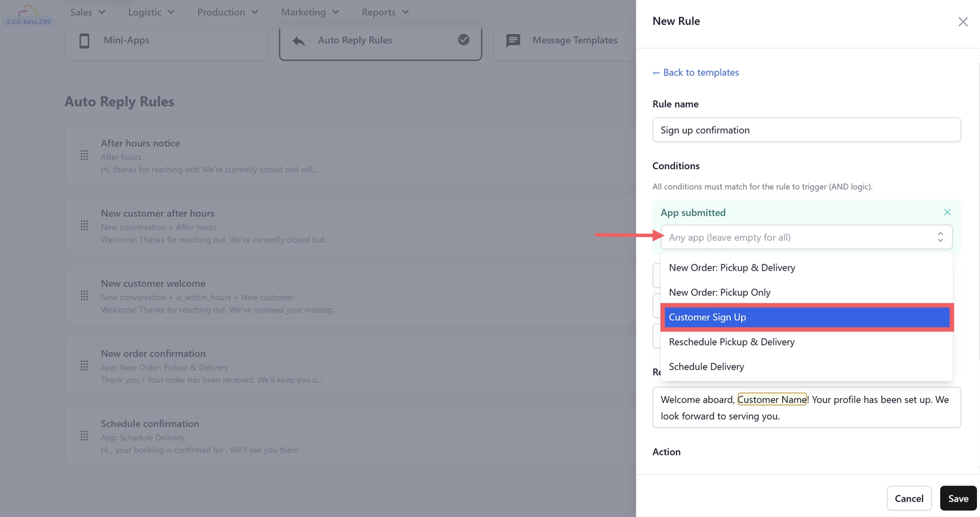This screenshot has height=517, width=980.
Task: Remove the App submitted condition
Action: point(947,213)
